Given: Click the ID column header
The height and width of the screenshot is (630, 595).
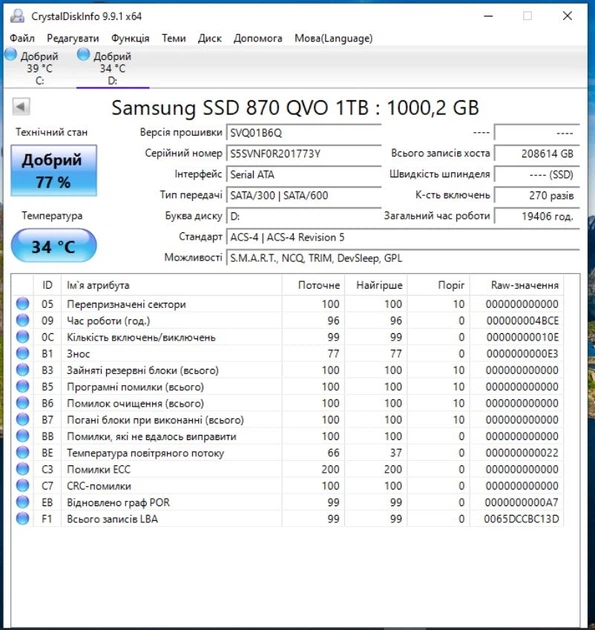Looking at the screenshot, I should tap(47, 285).
